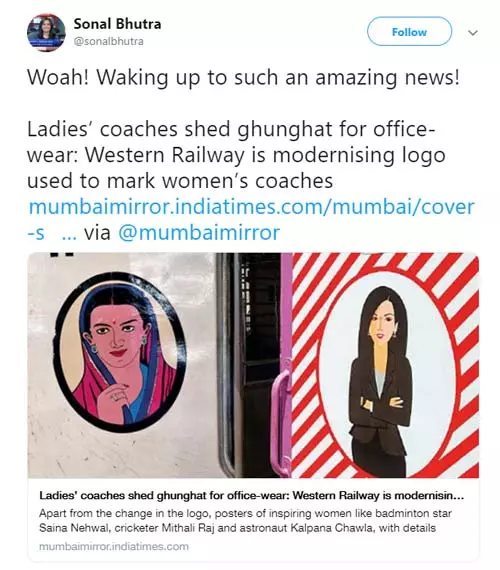Screen dimensions: 500x570
Task: Expand the tweet options chevron
Action: point(473,33)
